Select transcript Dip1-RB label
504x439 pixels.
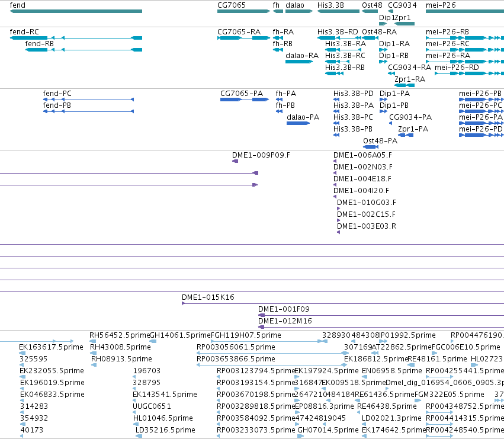tap(394, 56)
